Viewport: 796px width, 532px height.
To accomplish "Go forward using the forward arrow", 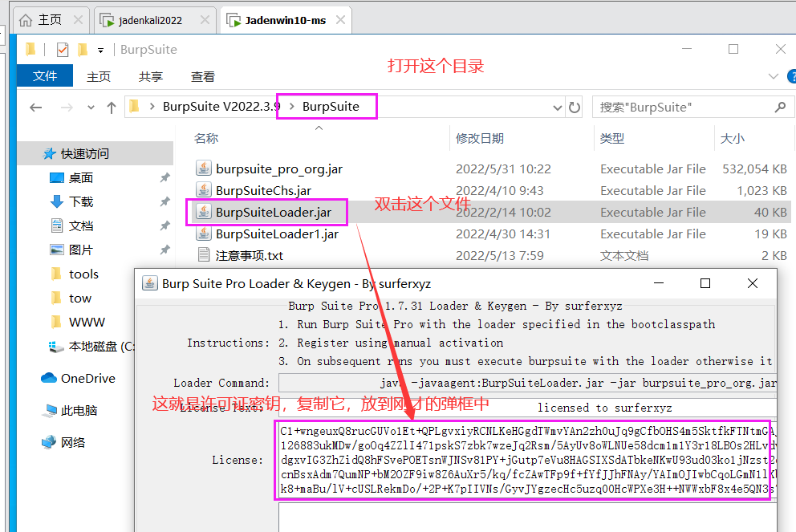I will point(67,107).
